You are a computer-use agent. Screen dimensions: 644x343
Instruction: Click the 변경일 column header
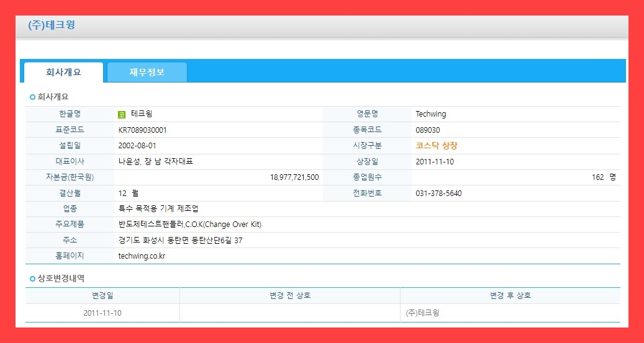[102, 295]
